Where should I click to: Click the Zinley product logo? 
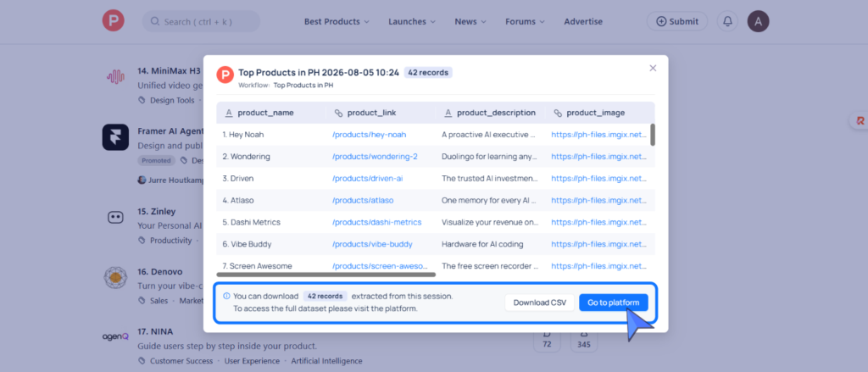pos(115,218)
